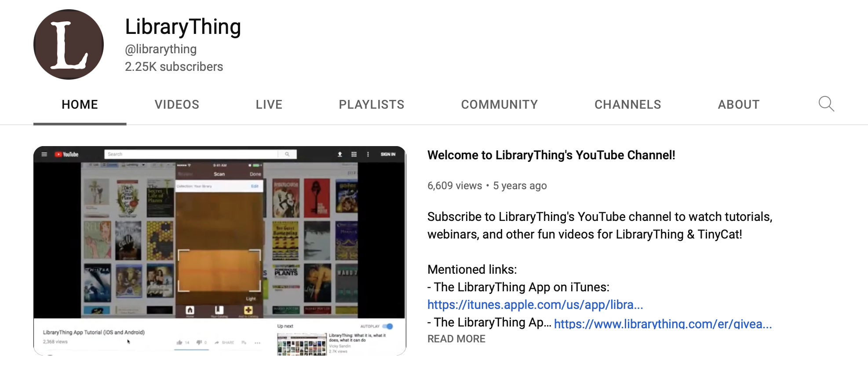
Task: Click the thumbs-up like icon in preview
Action: (x=179, y=342)
